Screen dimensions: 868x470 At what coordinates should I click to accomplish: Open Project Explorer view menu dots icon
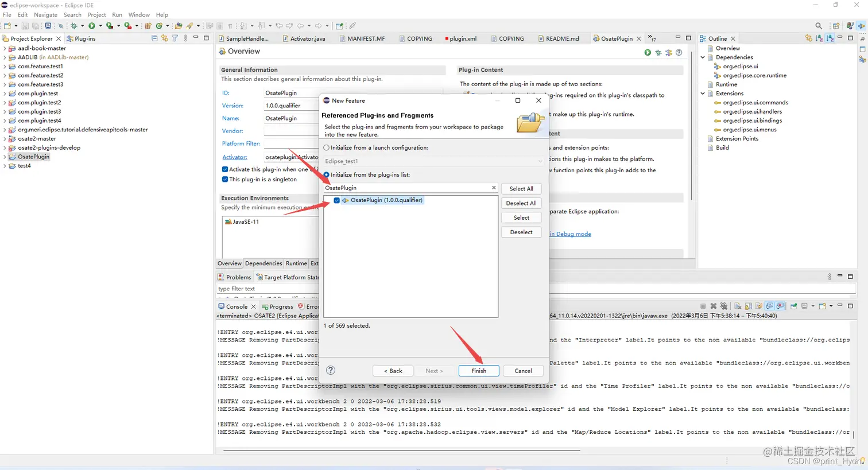185,38
